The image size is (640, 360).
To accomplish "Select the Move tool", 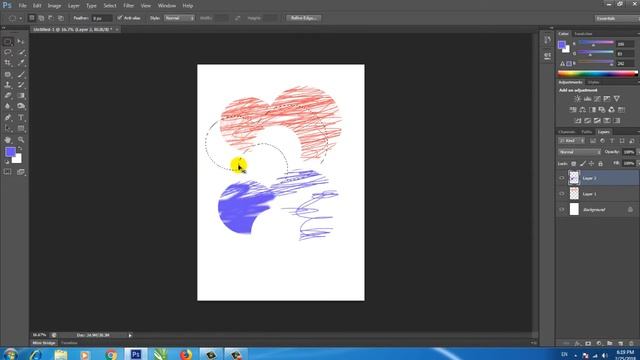I will (21, 42).
